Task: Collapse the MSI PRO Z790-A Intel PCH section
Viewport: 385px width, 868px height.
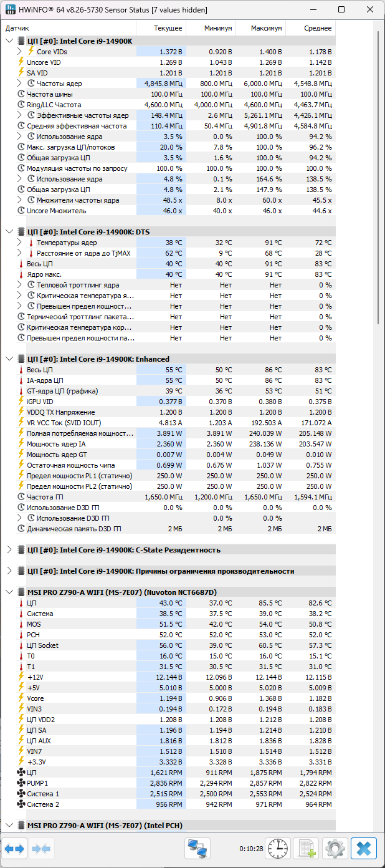Action: 9,826
